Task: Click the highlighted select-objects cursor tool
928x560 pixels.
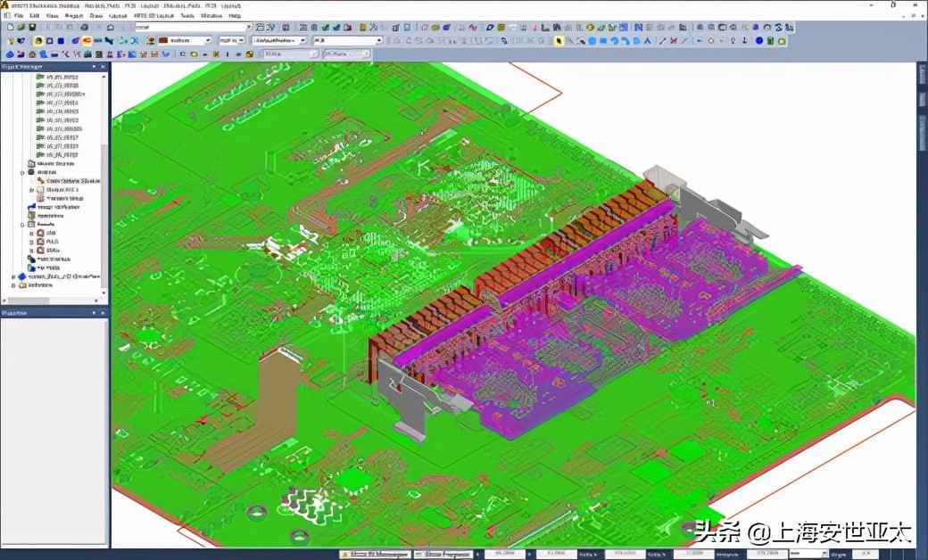Action: point(559,41)
